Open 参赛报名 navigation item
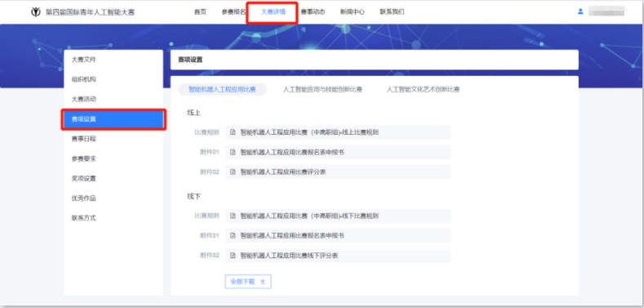The image size is (644, 308). 233,12
